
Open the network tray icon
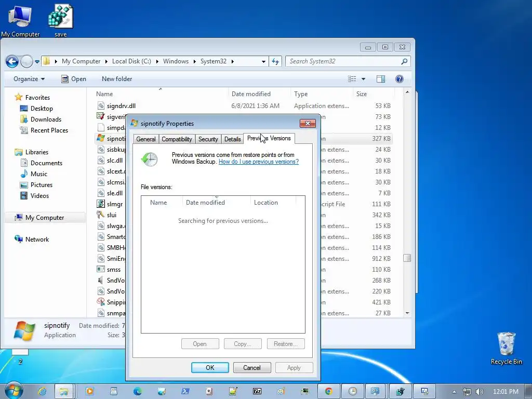[467, 392]
